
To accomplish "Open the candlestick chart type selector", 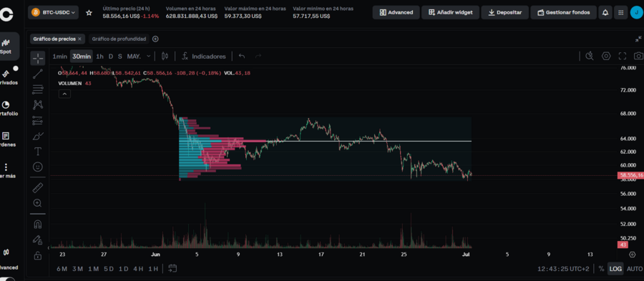I will [x=165, y=56].
